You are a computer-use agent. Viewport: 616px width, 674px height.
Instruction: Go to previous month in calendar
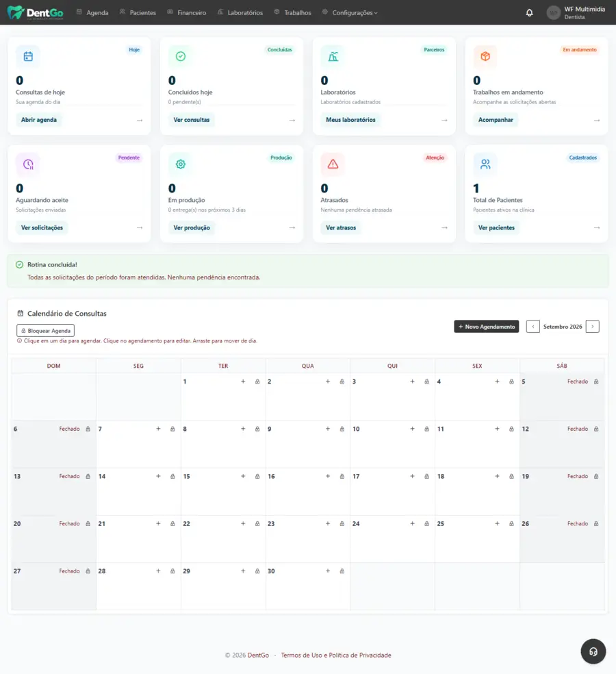(x=532, y=326)
